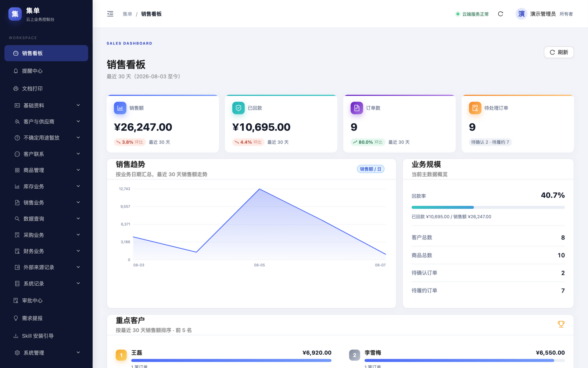588x368 pixels.
Task: Collapse the sidebar with the menu fold icon
Action: pyautogui.click(x=110, y=14)
